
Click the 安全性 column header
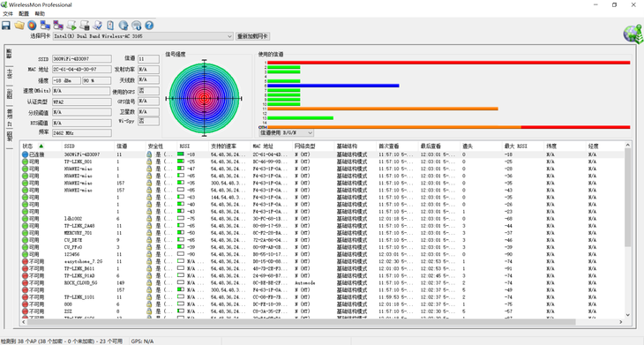pyautogui.click(x=161, y=146)
